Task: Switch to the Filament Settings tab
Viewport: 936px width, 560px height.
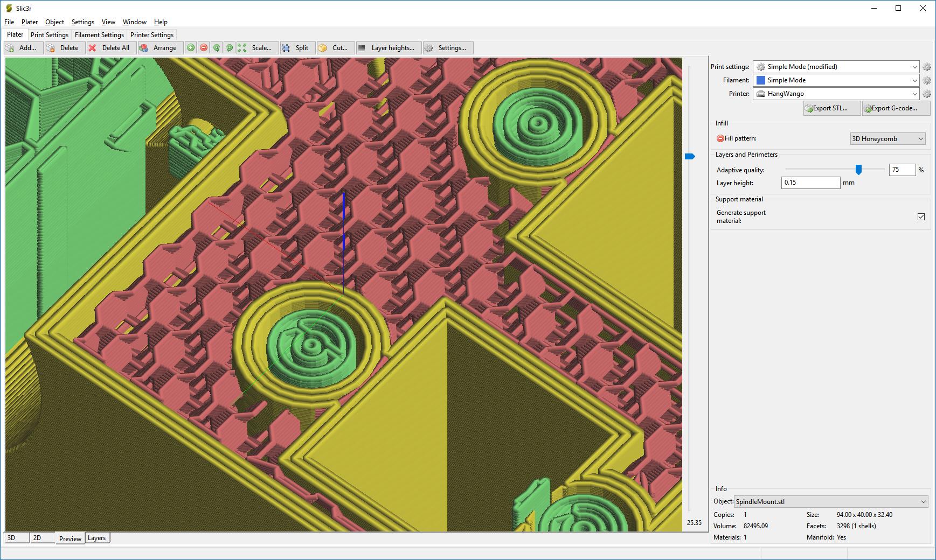Action: (99, 35)
